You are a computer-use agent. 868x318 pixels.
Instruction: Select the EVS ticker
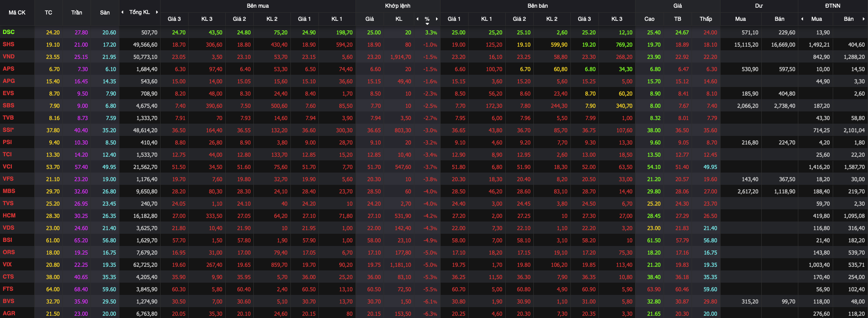tap(9, 93)
